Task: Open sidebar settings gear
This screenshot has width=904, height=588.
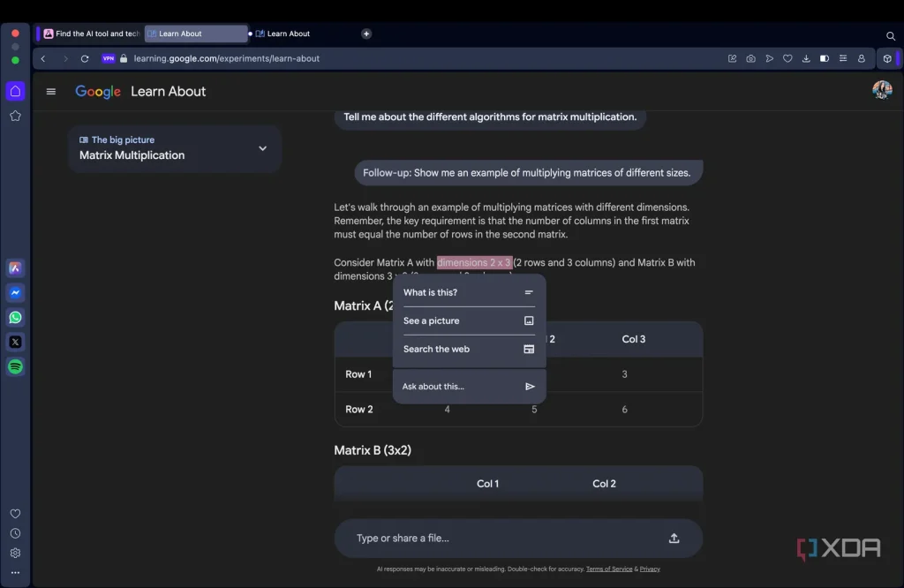Action: [16, 553]
